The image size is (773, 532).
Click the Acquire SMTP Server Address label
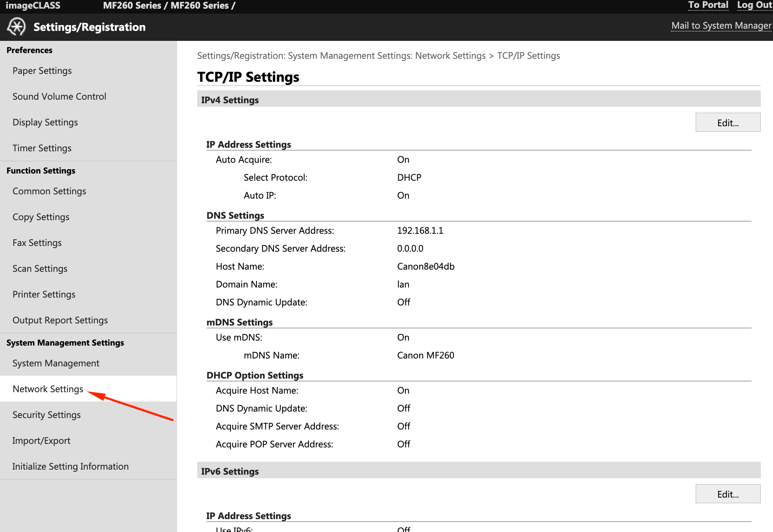pos(278,426)
